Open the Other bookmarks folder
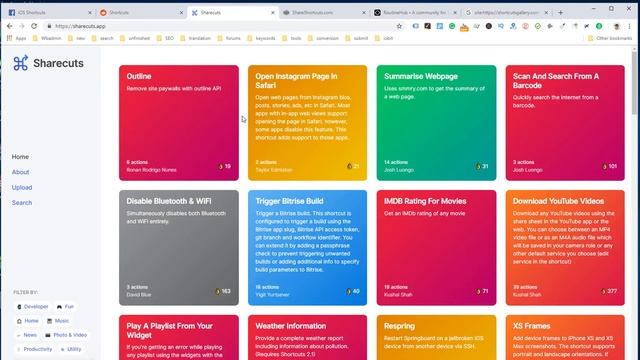This screenshot has width=640, height=360. pos(610,38)
